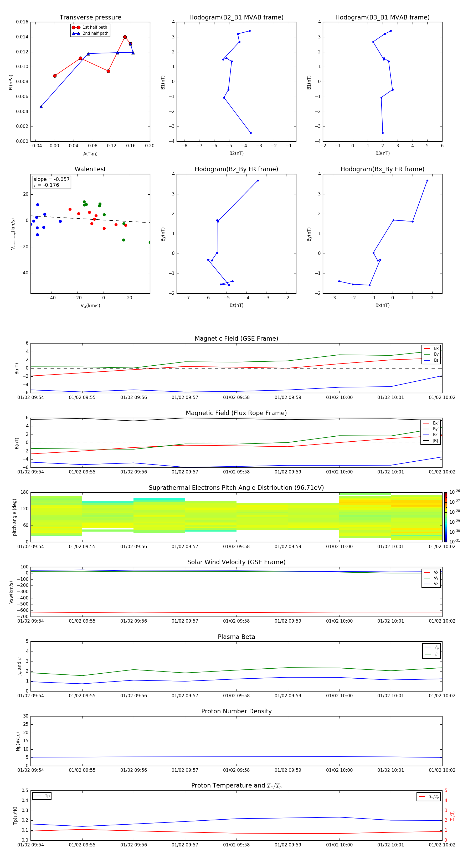Click the "Np(#/cc)" y-axis label
This screenshot has height=868, width=473.
point(18,741)
